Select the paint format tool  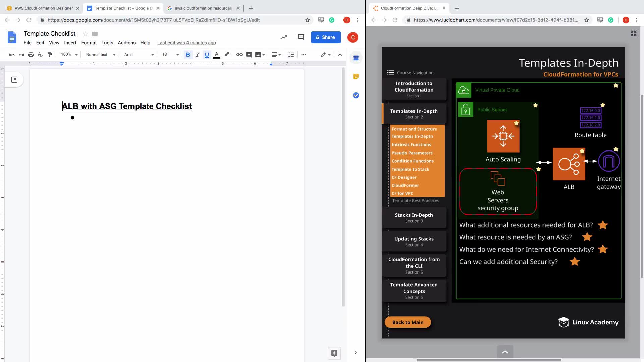tap(50, 55)
